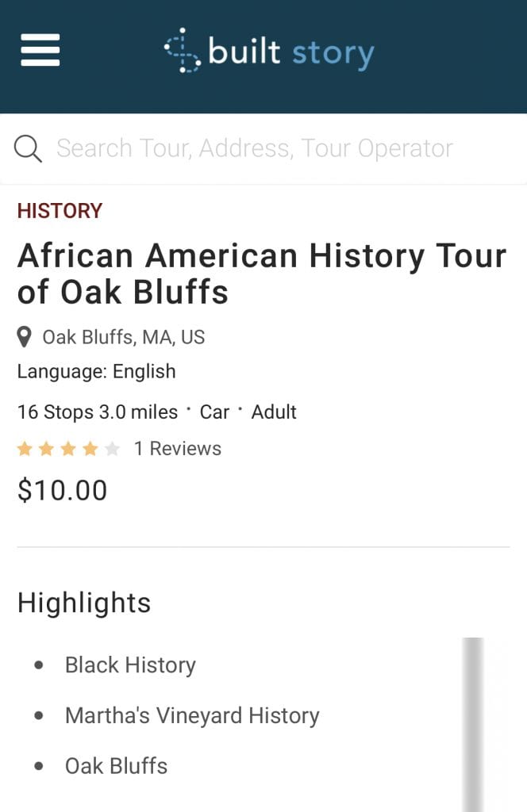Click the Black History highlight bullet
Viewport: 527px width, 812px height.
(x=129, y=665)
